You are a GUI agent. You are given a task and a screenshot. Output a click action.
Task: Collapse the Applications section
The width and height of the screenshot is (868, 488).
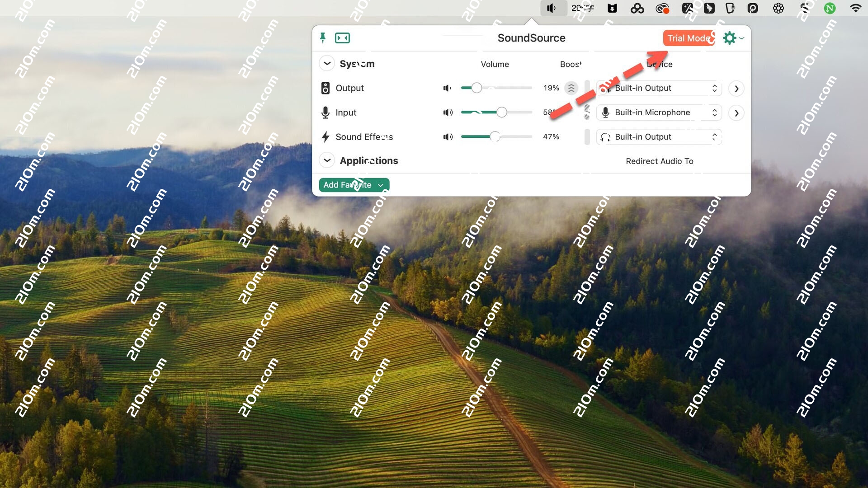point(327,161)
